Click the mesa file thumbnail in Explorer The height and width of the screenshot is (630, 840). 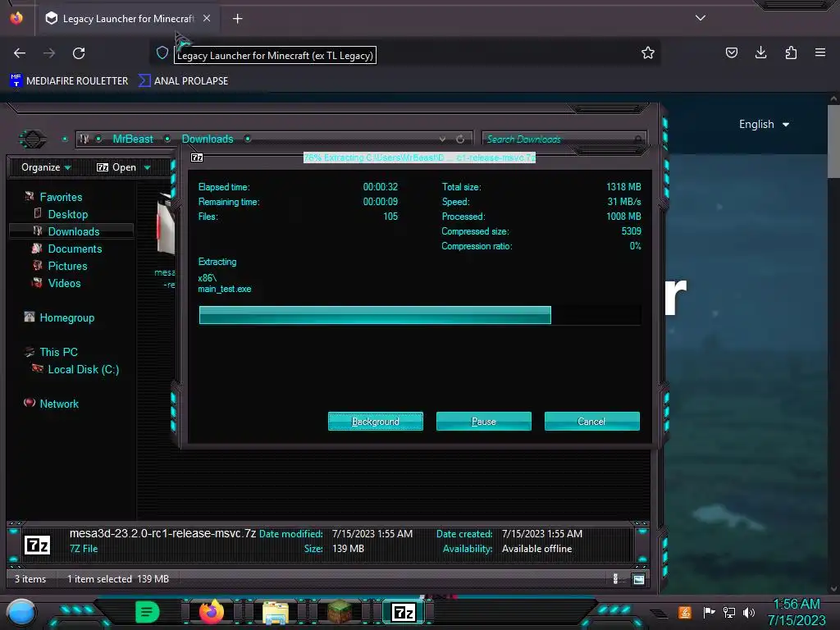(165, 225)
